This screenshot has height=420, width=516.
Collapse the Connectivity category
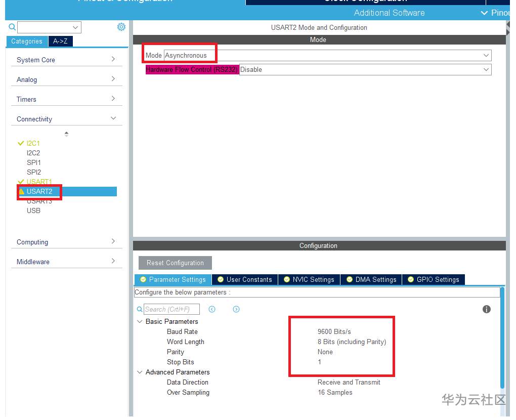click(x=66, y=119)
